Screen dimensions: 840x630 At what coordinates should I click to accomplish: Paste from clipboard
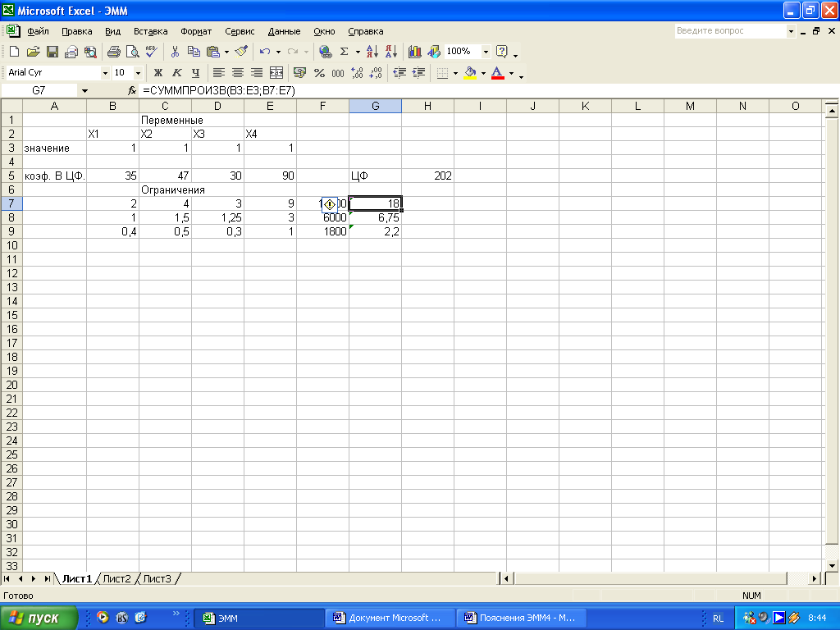click(x=212, y=52)
